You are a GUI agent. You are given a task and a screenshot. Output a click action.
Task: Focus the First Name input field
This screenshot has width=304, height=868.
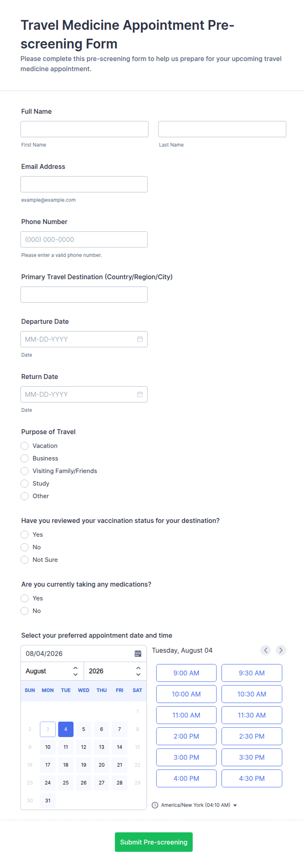click(84, 129)
